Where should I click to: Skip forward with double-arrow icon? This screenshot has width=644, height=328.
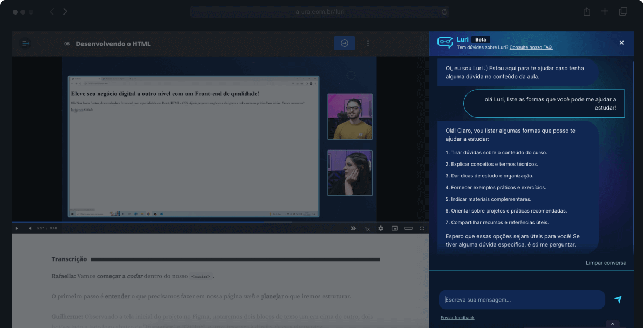tap(353, 228)
